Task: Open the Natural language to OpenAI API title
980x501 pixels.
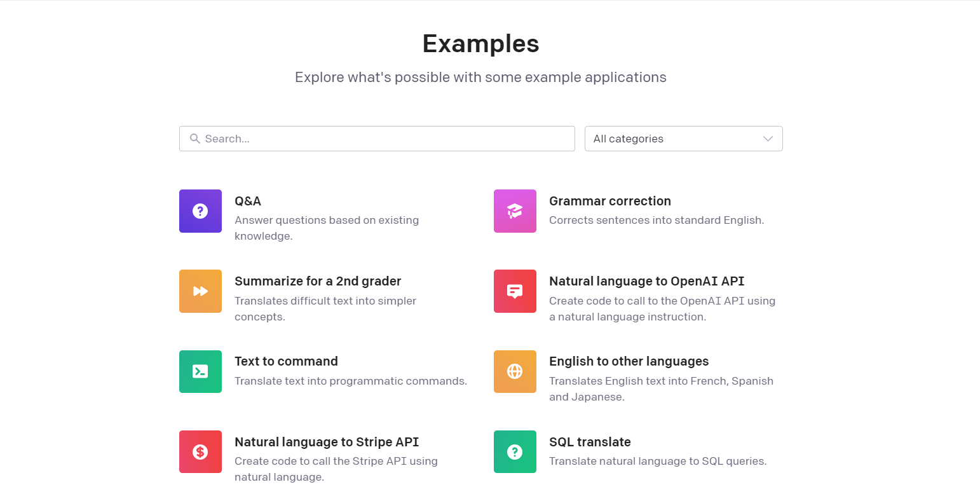Action: tap(647, 281)
